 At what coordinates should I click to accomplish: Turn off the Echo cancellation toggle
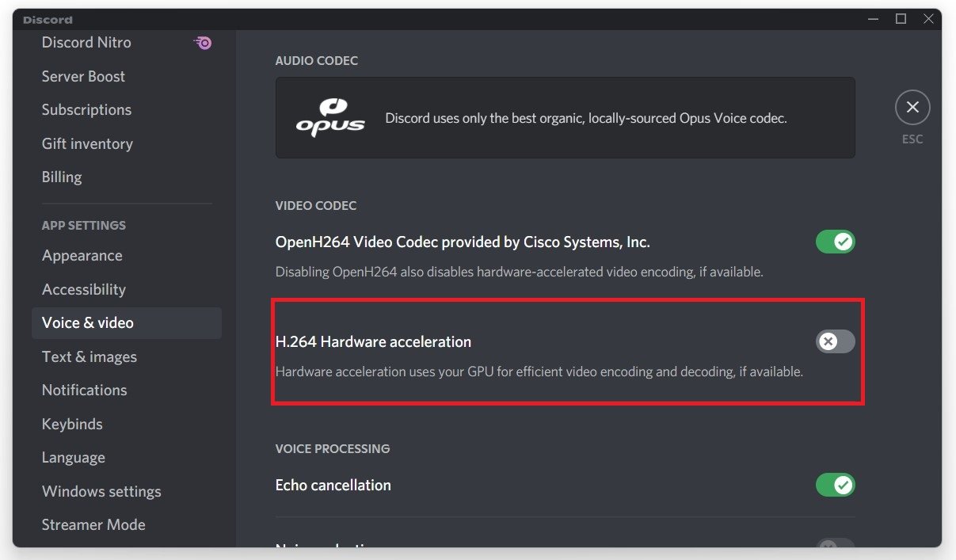836,485
